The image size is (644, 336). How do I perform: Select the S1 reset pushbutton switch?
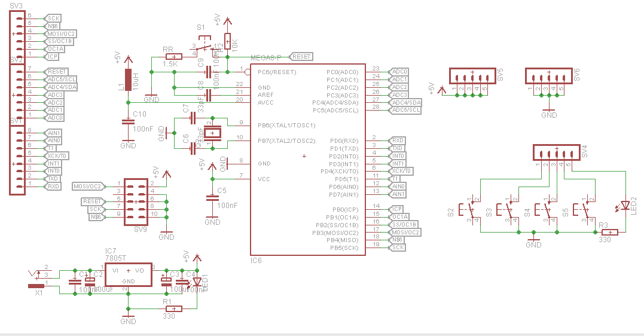point(204,47)
